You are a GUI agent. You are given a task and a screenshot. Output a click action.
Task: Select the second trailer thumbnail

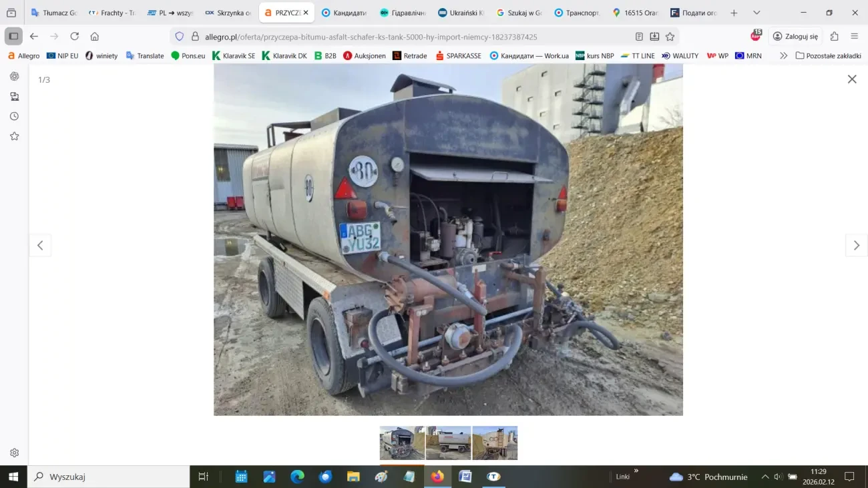tap(449, 443)
